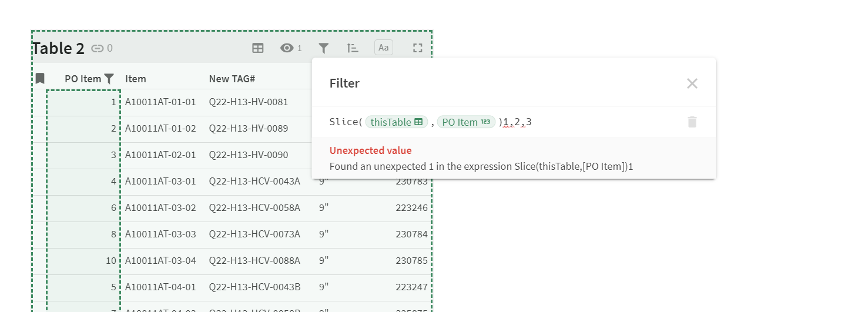Click the Table 2 title
The height and width of the screenshot is (312, 868).
click(x=58, y=48)
